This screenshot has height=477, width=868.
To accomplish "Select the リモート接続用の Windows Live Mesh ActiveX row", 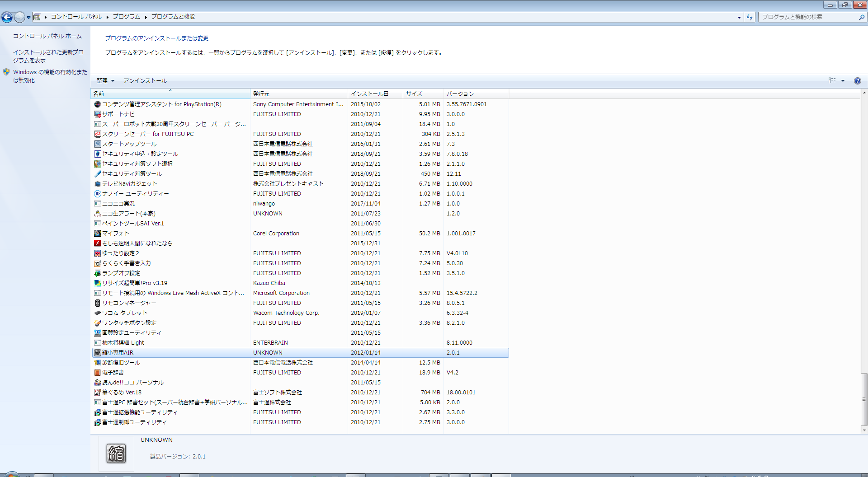I will coord(300,293).
